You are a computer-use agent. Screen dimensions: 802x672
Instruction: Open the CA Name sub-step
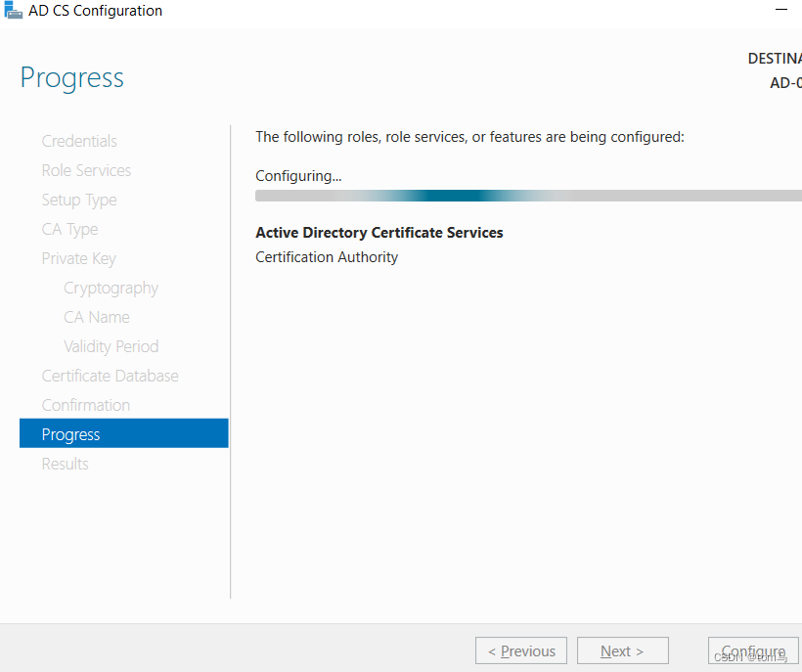click(97, 317)
